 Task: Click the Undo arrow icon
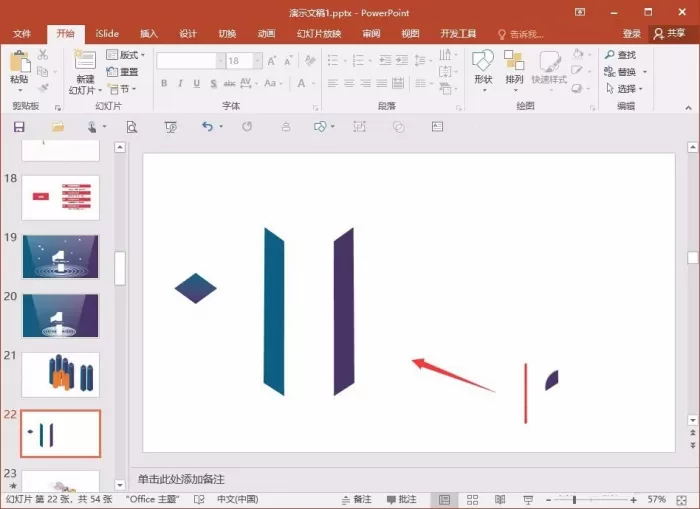tap(207, 127)
